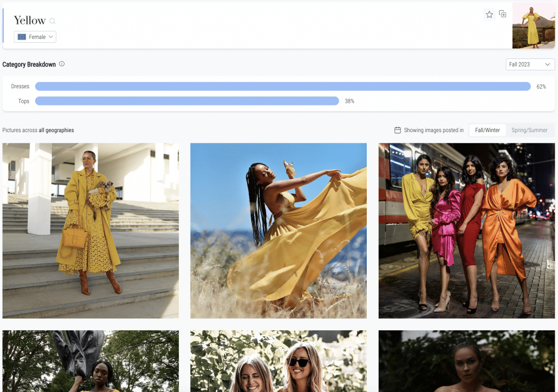Open photo of two women laughing in sunglasses
The image size is (558, 392).
[x=278, y=361]
